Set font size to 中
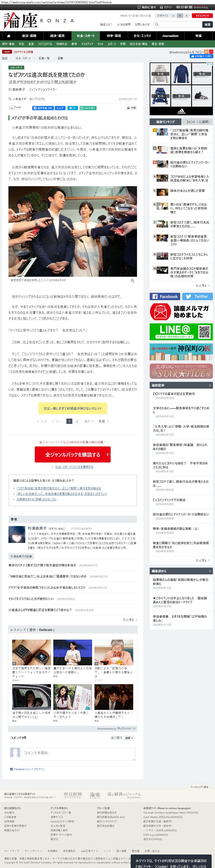Screen dimensions: 215x868 (x=180, y=15)
